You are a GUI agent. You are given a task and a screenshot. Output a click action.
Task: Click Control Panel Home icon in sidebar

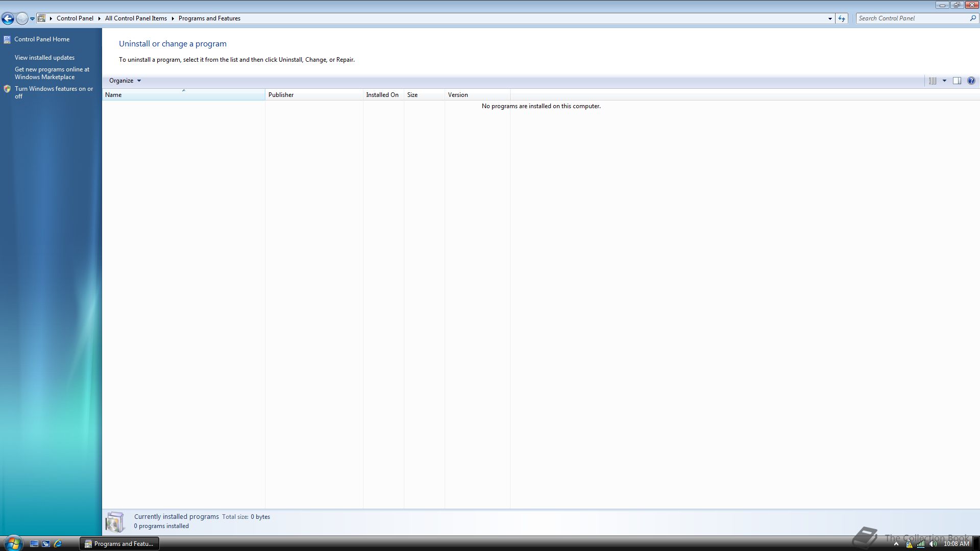click(7, 39)
